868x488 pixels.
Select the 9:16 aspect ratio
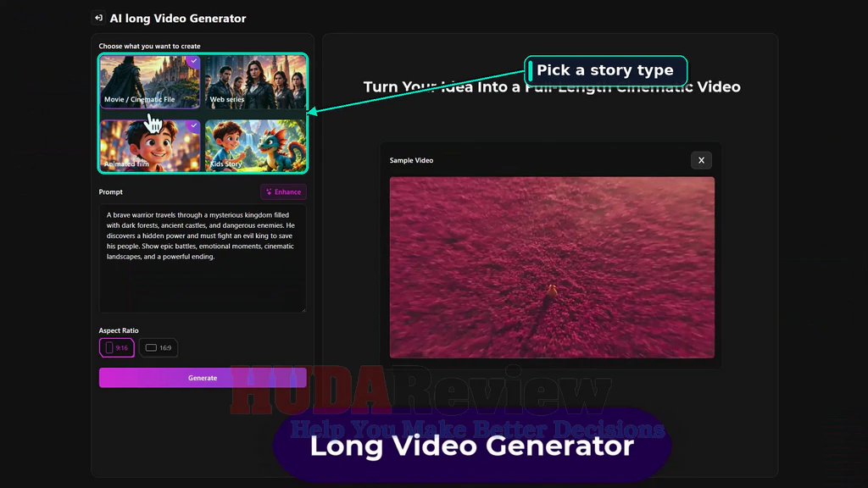(x=117, y=347)
